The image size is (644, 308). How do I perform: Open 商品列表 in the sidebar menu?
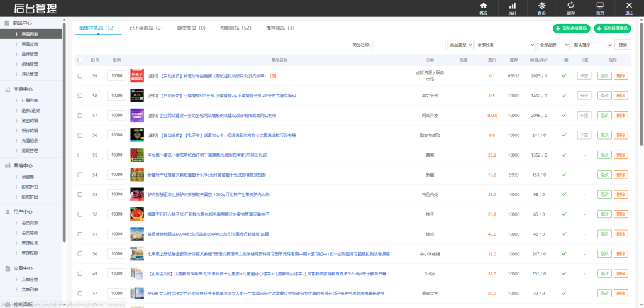click(x=31, y=34)
